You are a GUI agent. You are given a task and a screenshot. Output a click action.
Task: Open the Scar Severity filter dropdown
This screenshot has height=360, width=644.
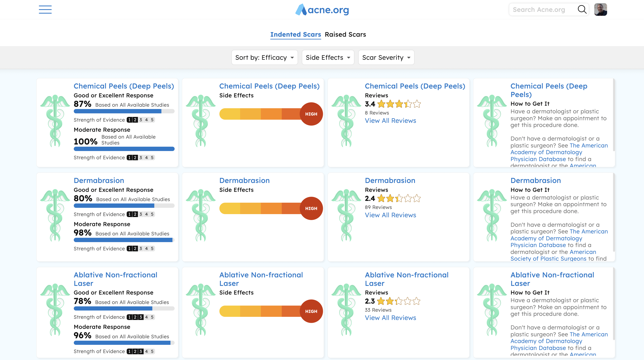386,57
